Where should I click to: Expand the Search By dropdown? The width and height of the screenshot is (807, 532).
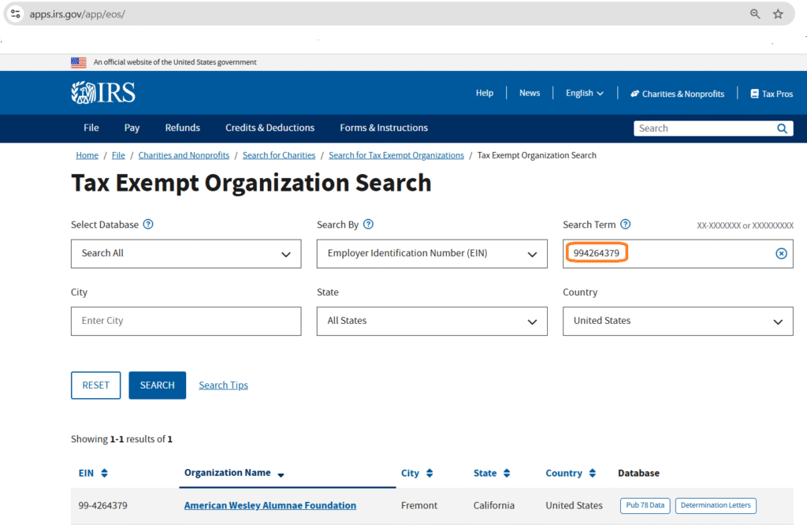(x=432, y=254)
